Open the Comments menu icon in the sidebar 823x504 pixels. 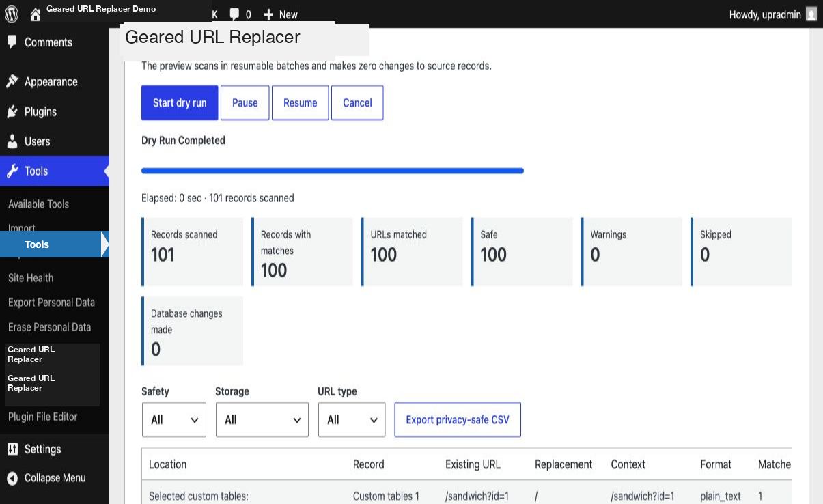tap(12, 42)
